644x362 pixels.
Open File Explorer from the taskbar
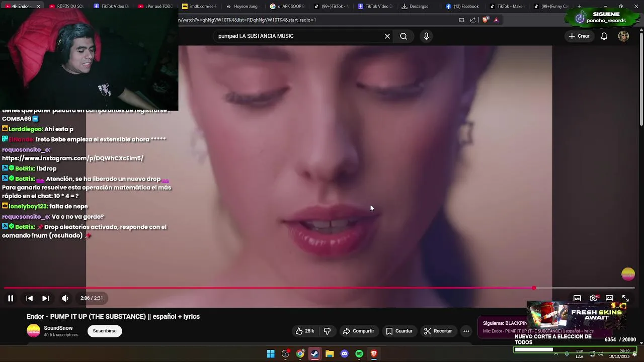click(330, 354)
